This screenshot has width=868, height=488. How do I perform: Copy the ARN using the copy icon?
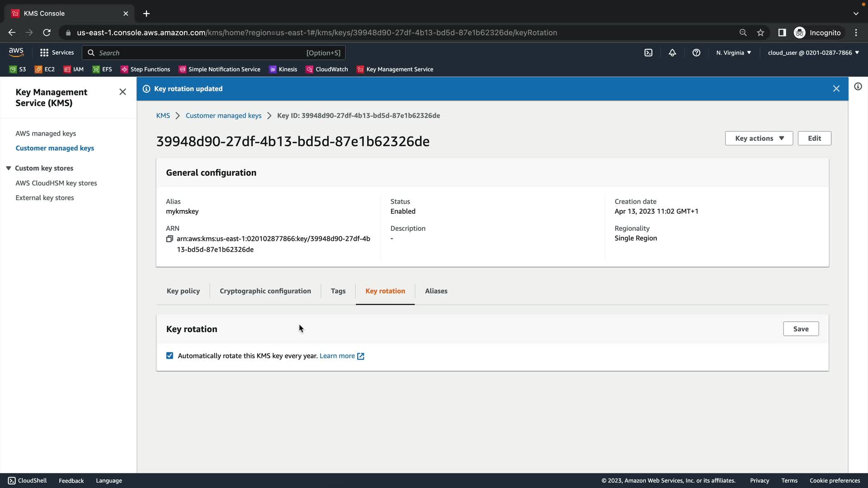(170, 239)
